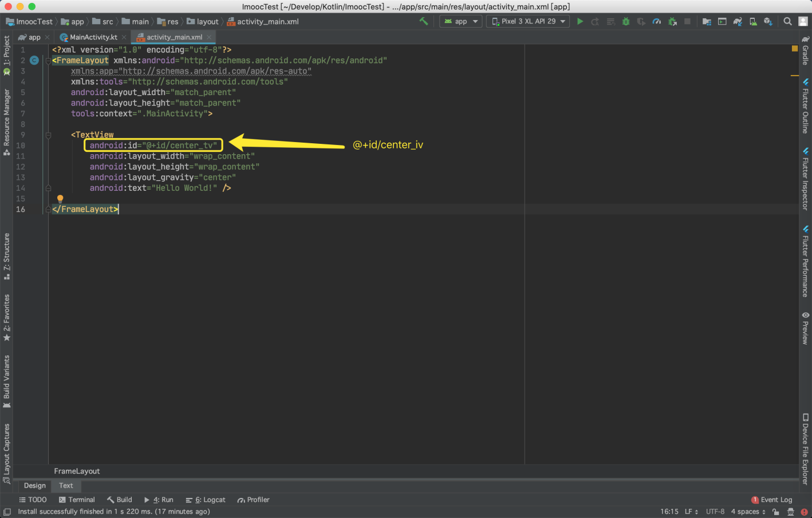This screenshot has height=518, width=812.
Task: Open the Preview side panel
Action: coord(805,328)
